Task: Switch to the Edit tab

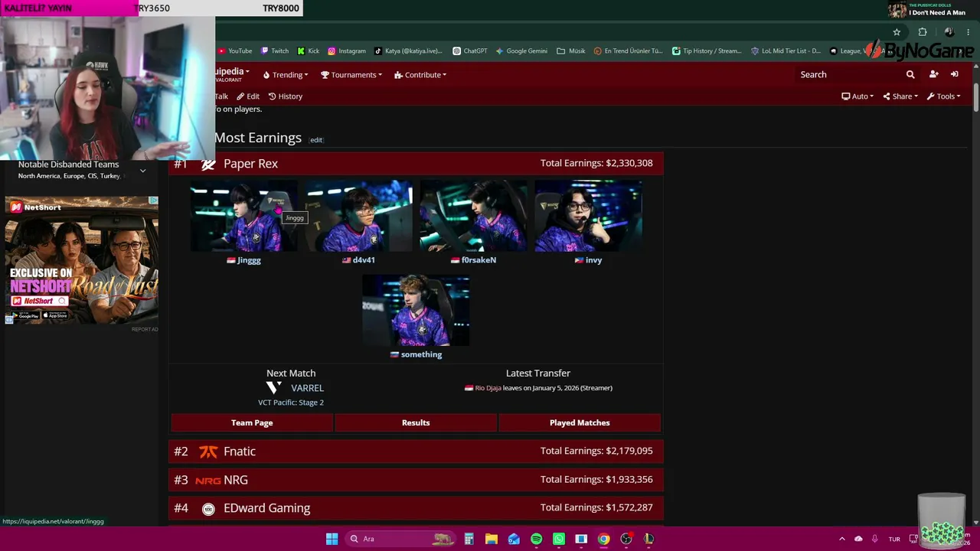Action: (248, 96)
